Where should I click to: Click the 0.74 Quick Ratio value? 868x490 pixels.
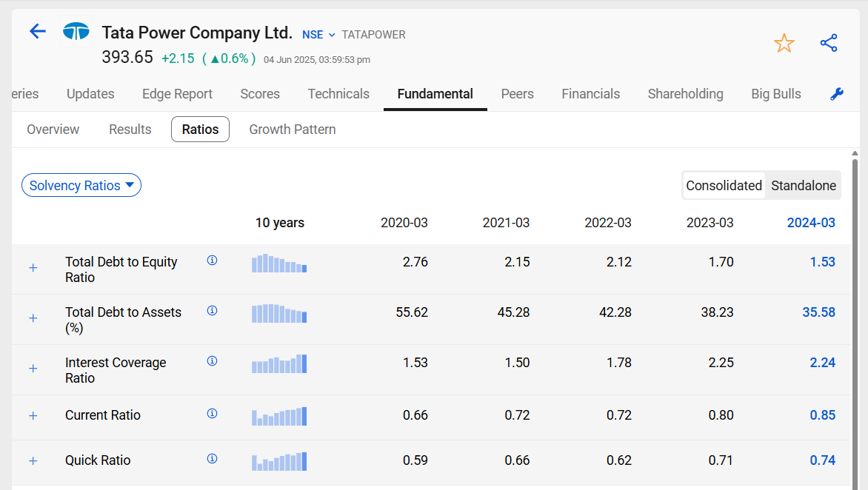coord(823,460)
